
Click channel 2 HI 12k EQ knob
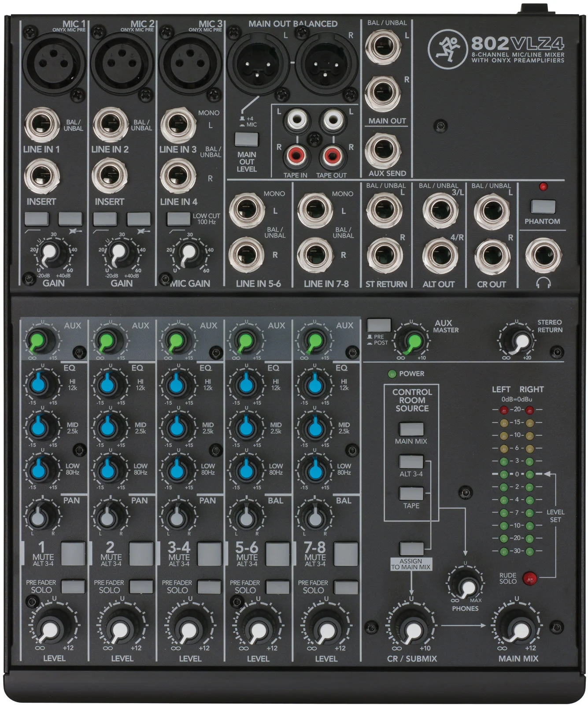108,385
